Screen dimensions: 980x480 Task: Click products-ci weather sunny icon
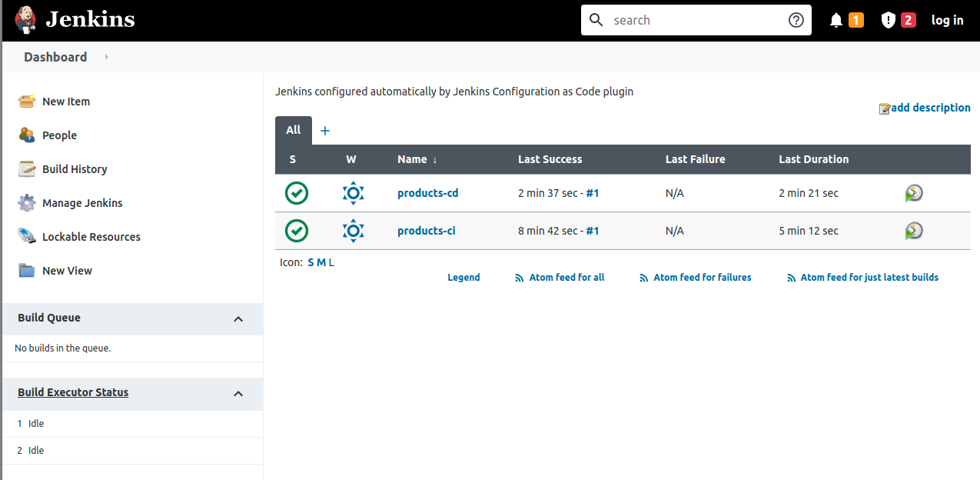tap(354, 231)
